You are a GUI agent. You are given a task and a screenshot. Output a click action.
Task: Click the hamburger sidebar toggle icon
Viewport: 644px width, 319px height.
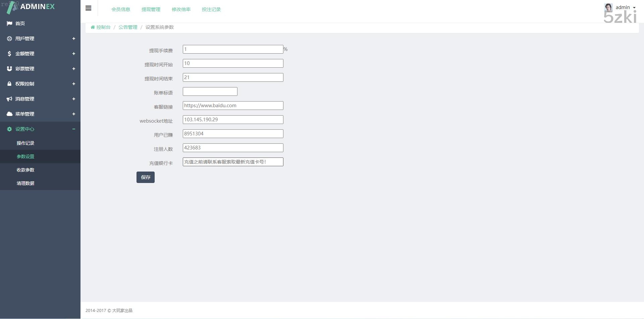[x=89, y=8]
